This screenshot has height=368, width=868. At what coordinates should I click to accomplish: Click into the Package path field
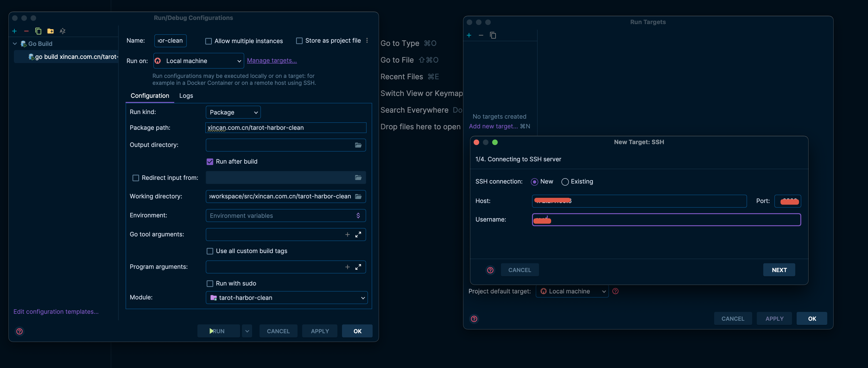click(285, 128)
